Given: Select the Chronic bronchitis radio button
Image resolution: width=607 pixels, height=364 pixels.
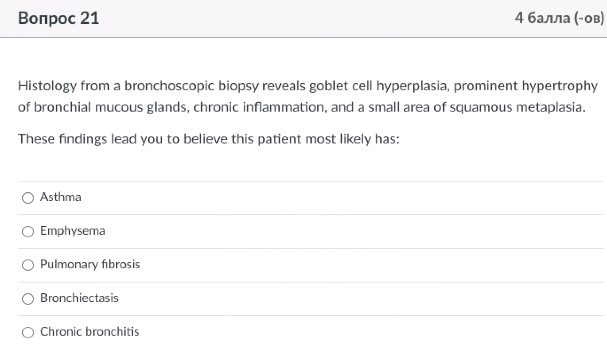Looking at the screenshot, I should click(x=28, y=332).
